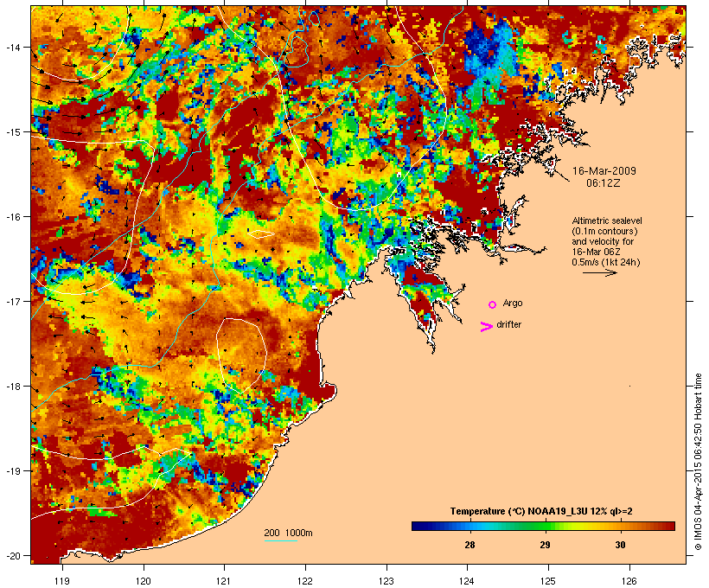Click the longitude label '121'
The height and width of the screenshot is (588, 709).
pyautogui.click(x=224, y=581)
